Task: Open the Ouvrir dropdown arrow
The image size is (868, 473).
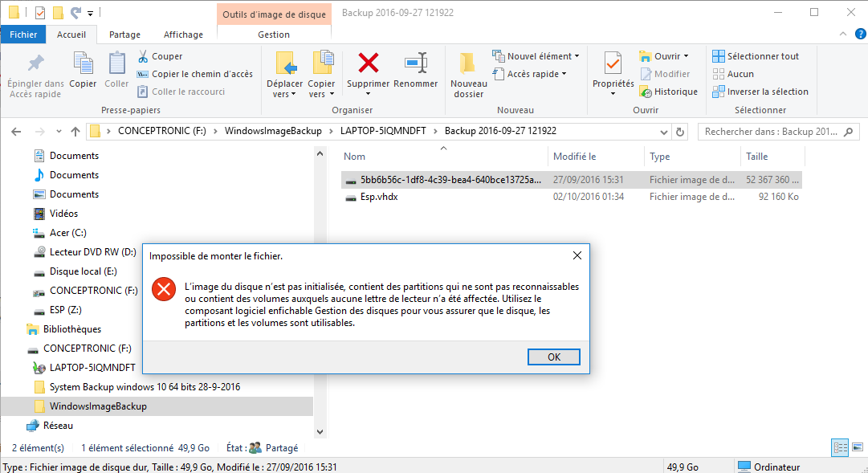Action: [687, 56]
